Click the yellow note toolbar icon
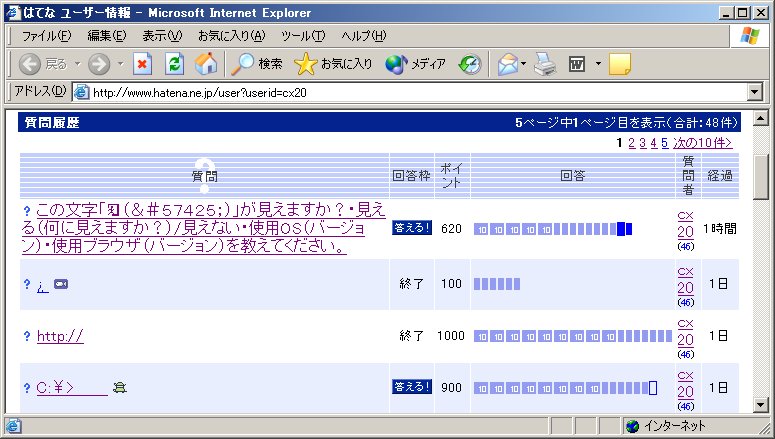This screenshot has height=439, width=775. tap(620, 64)
